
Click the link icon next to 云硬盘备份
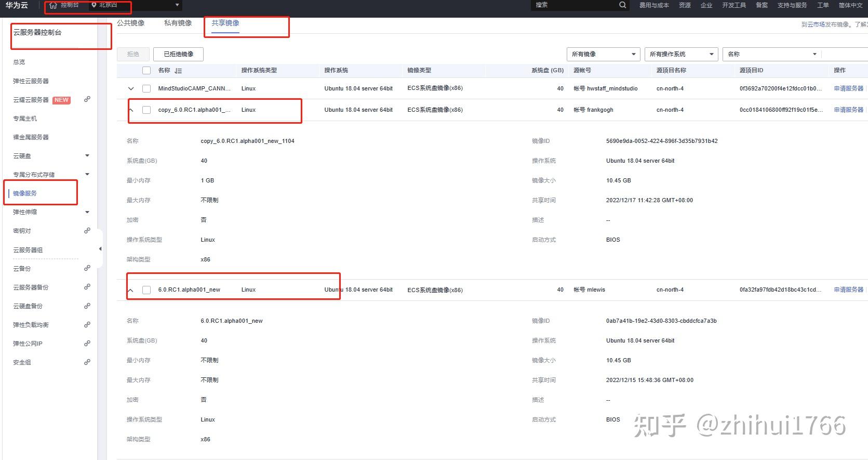coord(87,306)
